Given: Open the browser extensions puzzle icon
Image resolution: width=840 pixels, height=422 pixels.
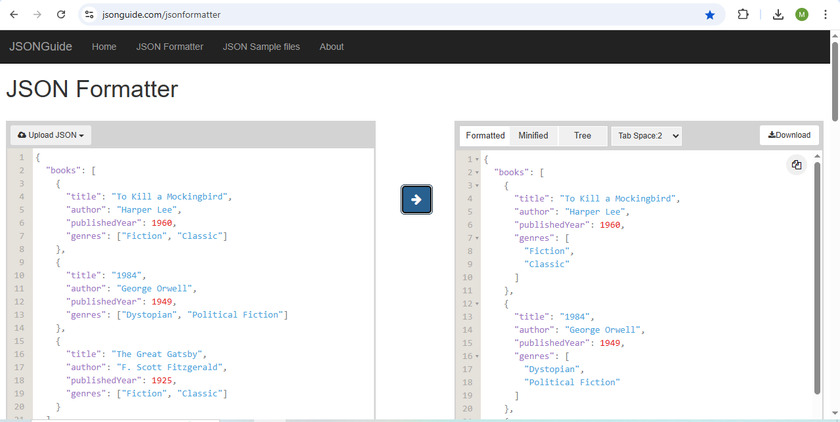Looking at the screenshot, I should [x=743, y=15].
